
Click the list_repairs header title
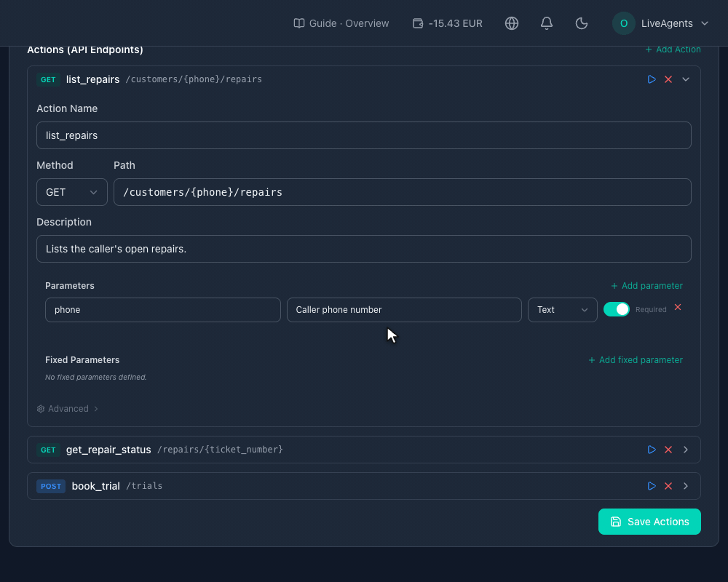(93, 79)
